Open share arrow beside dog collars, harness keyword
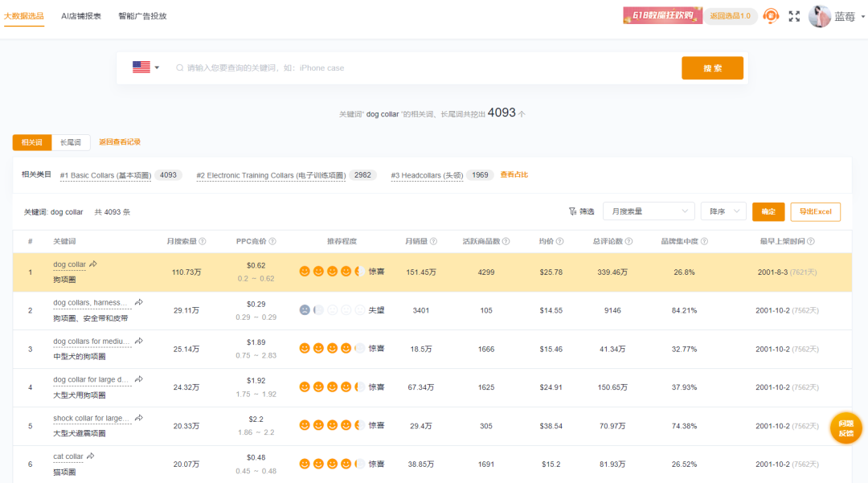This screenshot has height=483, width=868. pos(139,302)
